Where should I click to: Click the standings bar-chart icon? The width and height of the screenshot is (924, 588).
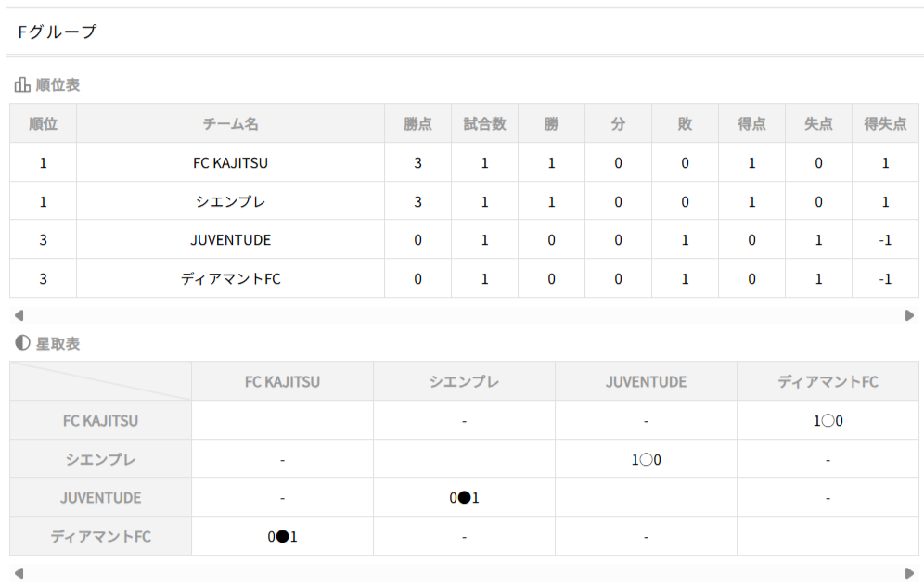(x=22, y=85)
